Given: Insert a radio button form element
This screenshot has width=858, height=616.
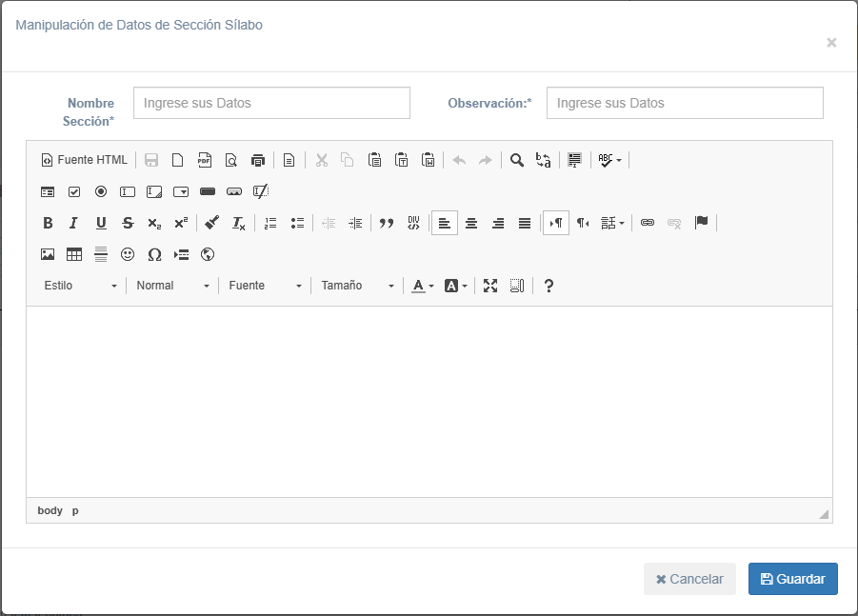Looking at the screenshot, I should coord(101,191).
